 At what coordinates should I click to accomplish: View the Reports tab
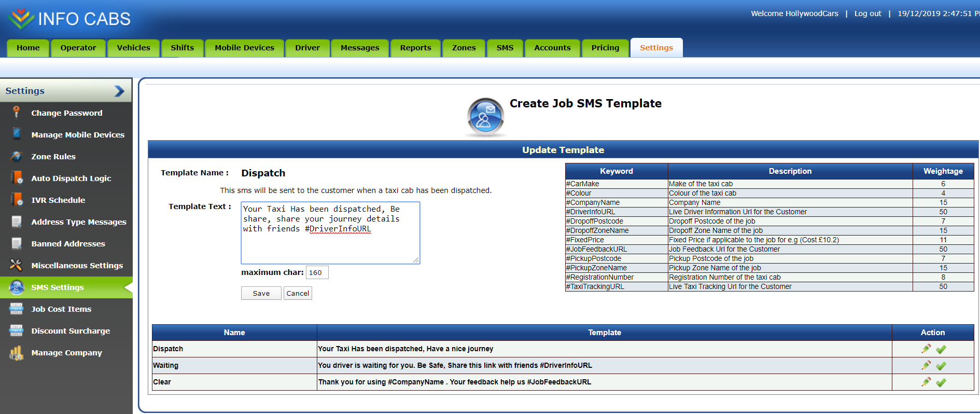coord(415,48)
